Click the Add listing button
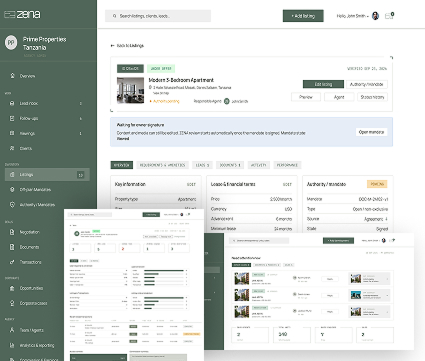This screenshot has height=361, width=425. coord(303,16)
